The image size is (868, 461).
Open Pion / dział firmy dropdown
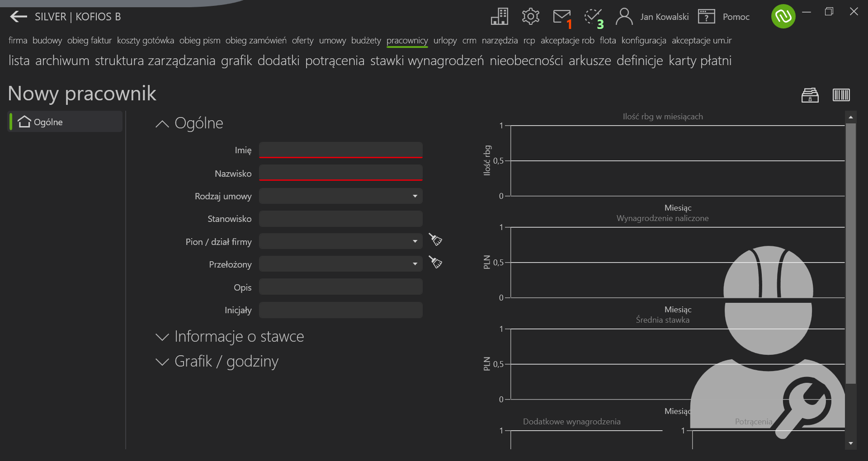[x=341, y=241]
